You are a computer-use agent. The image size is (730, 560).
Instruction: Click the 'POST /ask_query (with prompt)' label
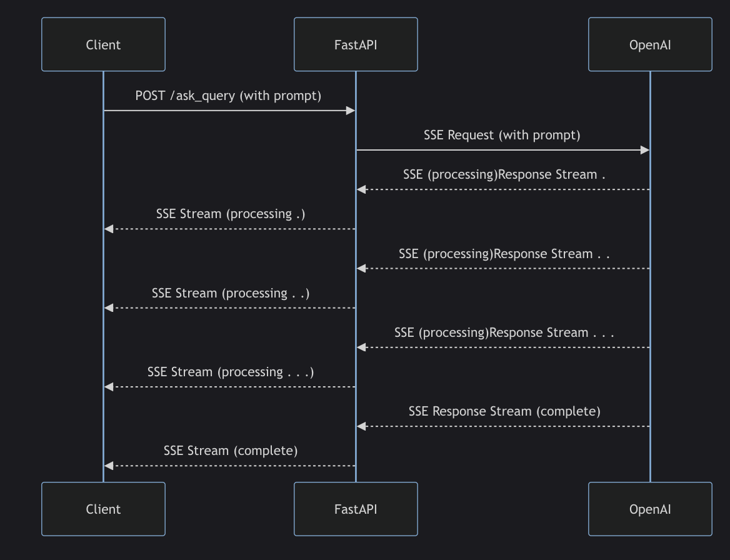point(228,96)
